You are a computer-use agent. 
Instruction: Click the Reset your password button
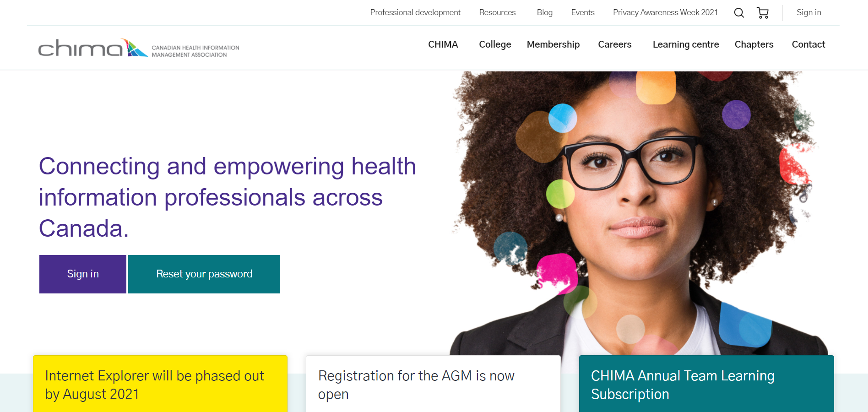(204, 274)
